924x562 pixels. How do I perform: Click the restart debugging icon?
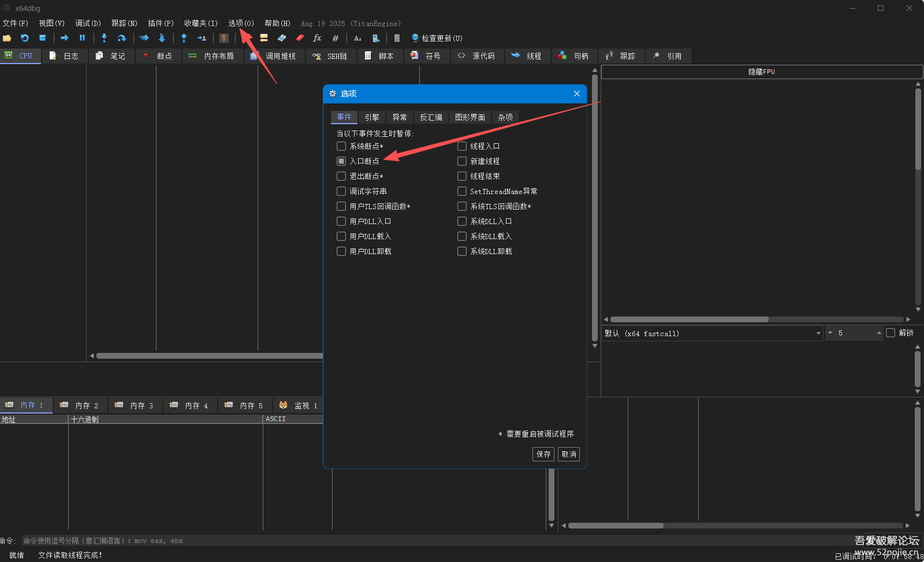[x=25, y=38]
